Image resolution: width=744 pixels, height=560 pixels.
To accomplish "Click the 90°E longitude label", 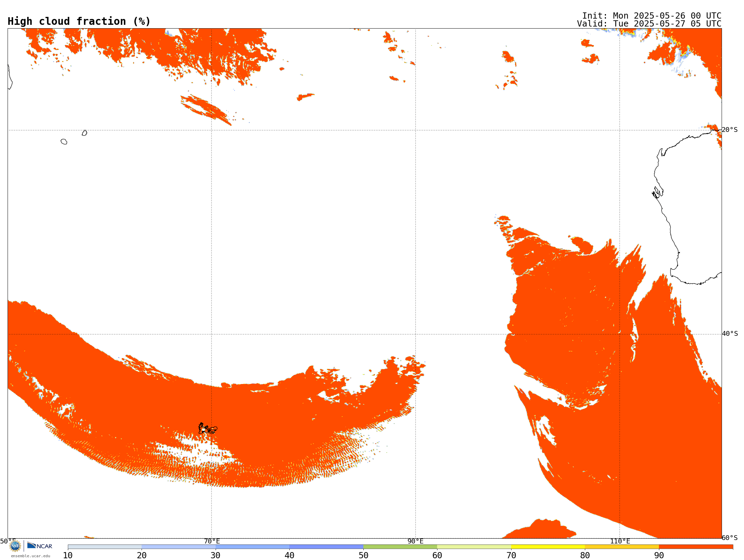I will [415, 541].
